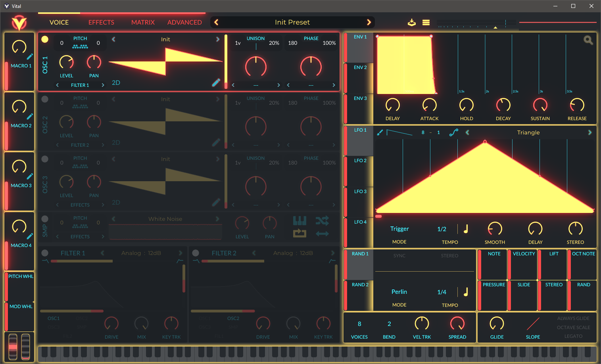The width and height of the screenshot is (601, 364).
Task: Click the save preset icon
Action: coord(412,23)
